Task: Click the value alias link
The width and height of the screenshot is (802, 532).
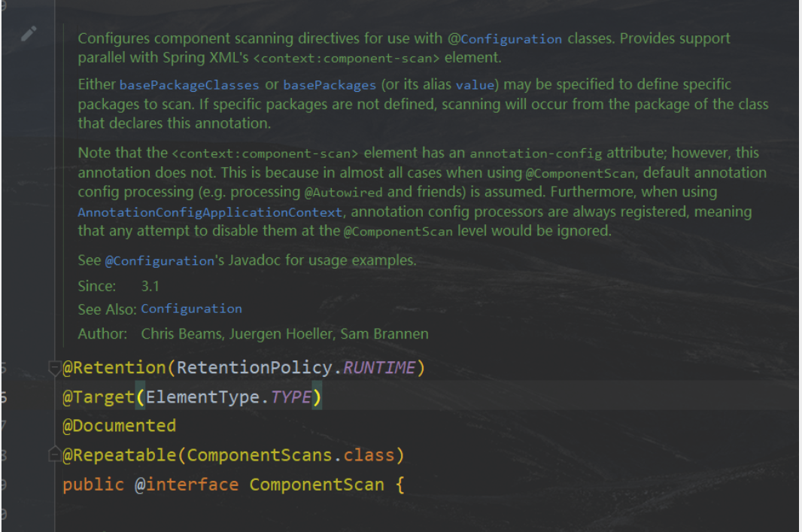Action: point(474,85)
